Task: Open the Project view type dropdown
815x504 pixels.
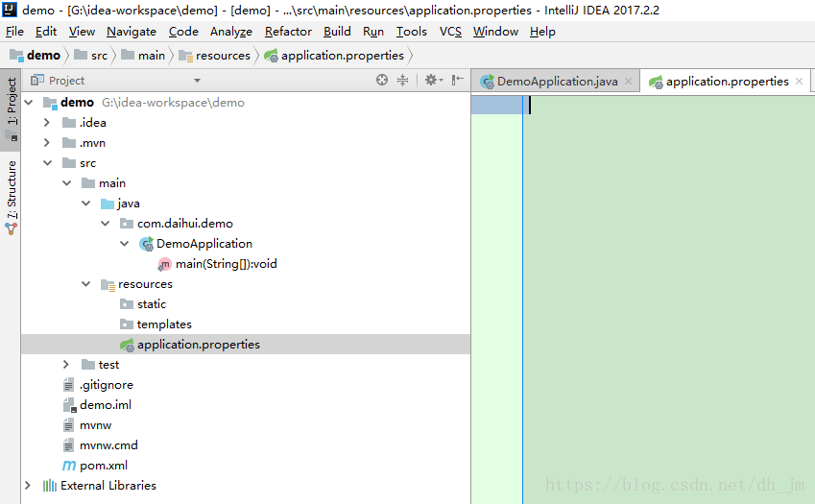Action: click(197, 81)
